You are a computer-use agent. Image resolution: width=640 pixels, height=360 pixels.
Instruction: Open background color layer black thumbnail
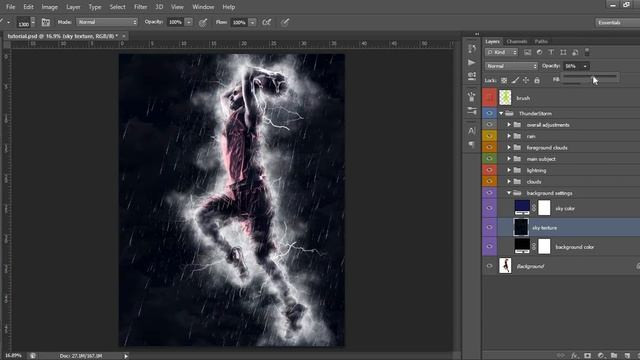coord(522,246)
